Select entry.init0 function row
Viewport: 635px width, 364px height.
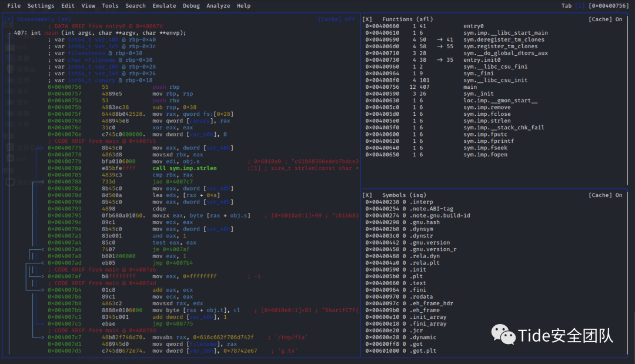tap(433, 60)
